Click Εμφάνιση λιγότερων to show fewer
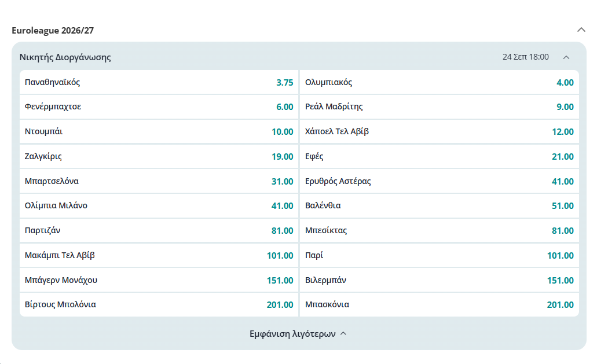 point(298,333)
